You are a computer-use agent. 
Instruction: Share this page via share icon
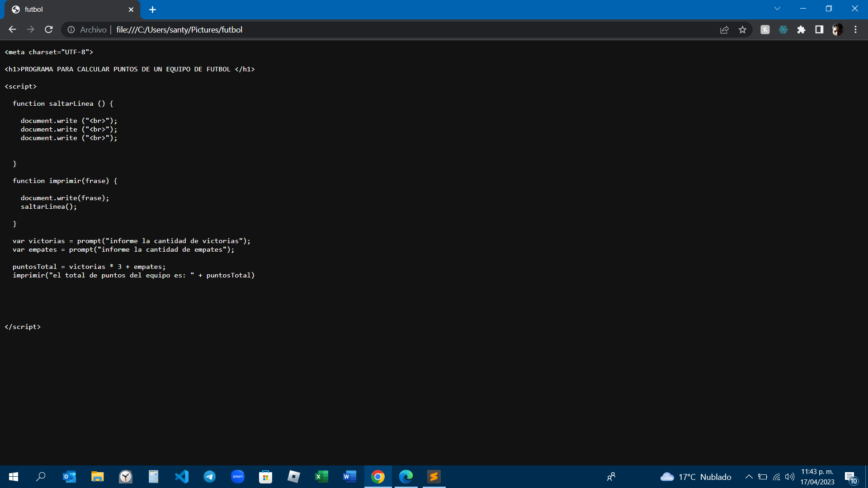724,29
